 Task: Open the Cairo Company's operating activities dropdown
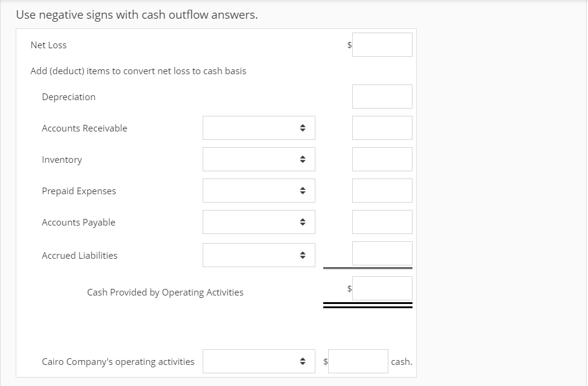(259, 361)
